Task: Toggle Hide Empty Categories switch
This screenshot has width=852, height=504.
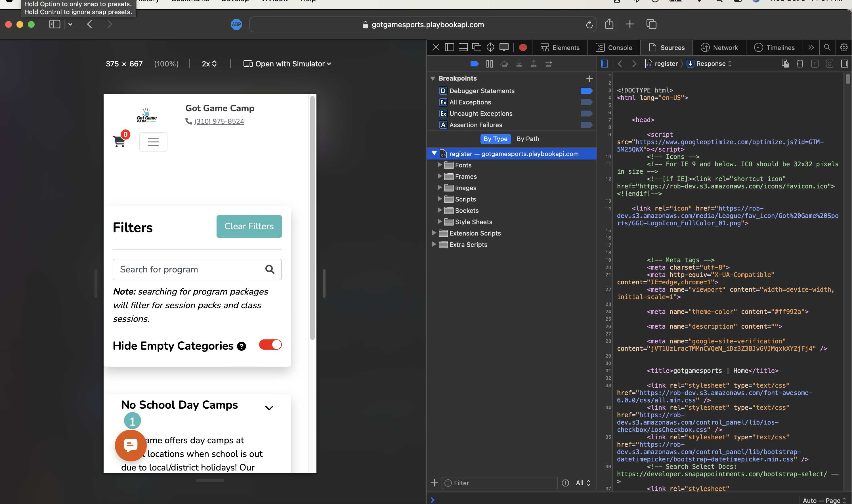Action: [270, 345]
